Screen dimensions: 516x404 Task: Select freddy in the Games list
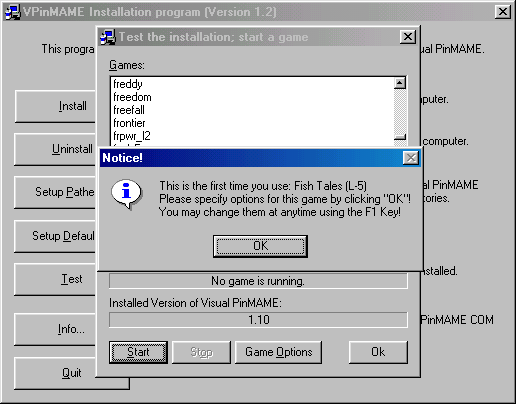pos(128,84)
